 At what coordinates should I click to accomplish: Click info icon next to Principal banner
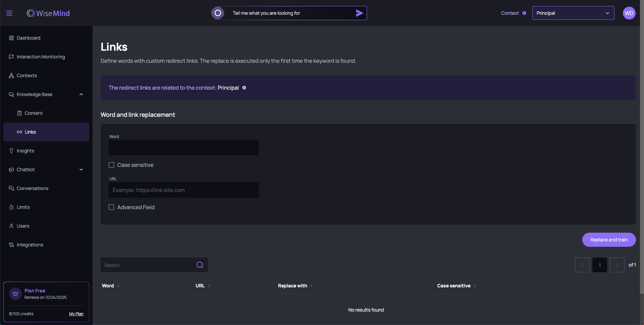(244, 88)
